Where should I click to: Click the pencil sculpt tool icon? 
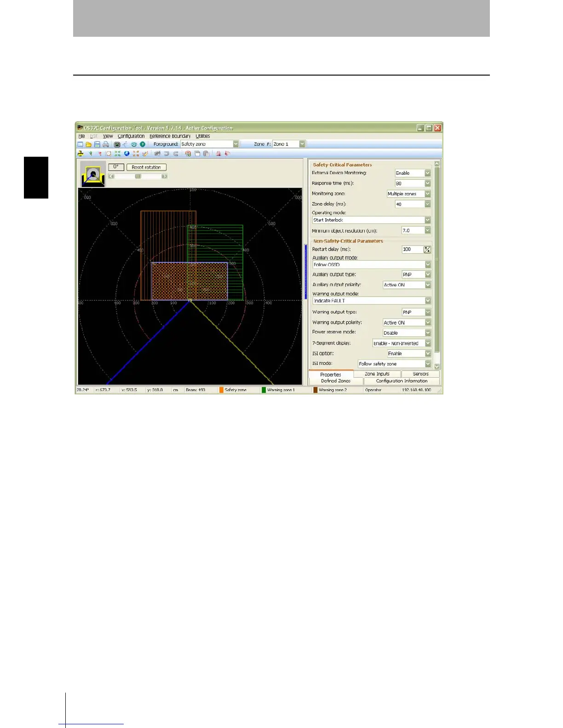pyautogui.click(x=145, y=154)
